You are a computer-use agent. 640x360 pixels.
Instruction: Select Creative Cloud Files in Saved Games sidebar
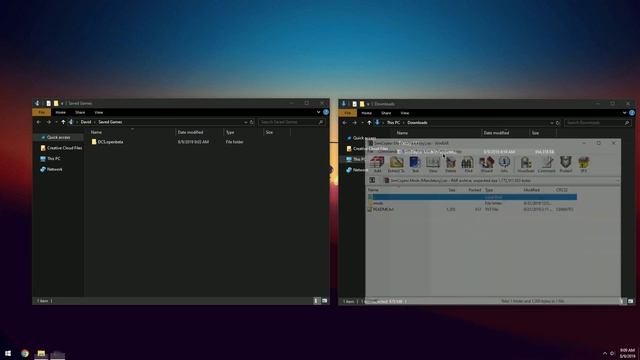click(60, 148)
